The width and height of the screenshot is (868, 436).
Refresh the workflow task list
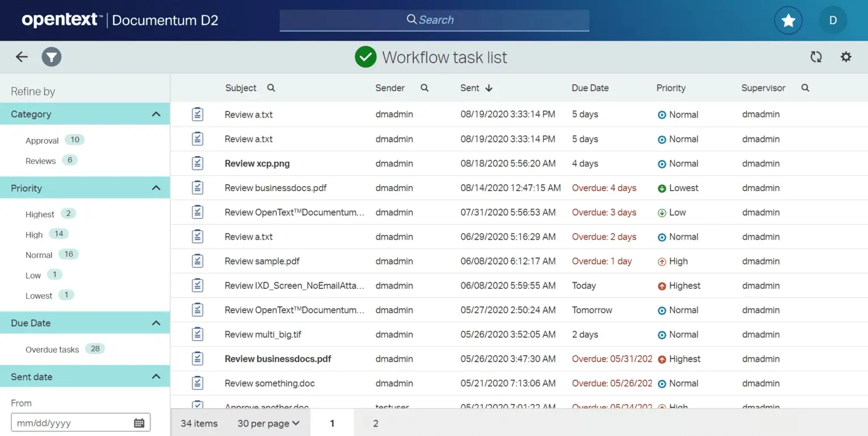pyautogui.click(x=815, y=57)
